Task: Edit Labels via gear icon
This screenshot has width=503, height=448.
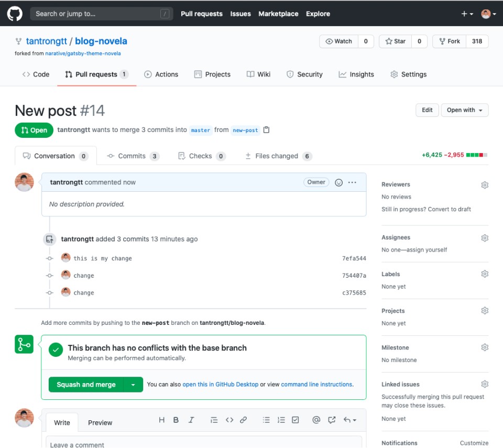Action: tap(485, 274)
